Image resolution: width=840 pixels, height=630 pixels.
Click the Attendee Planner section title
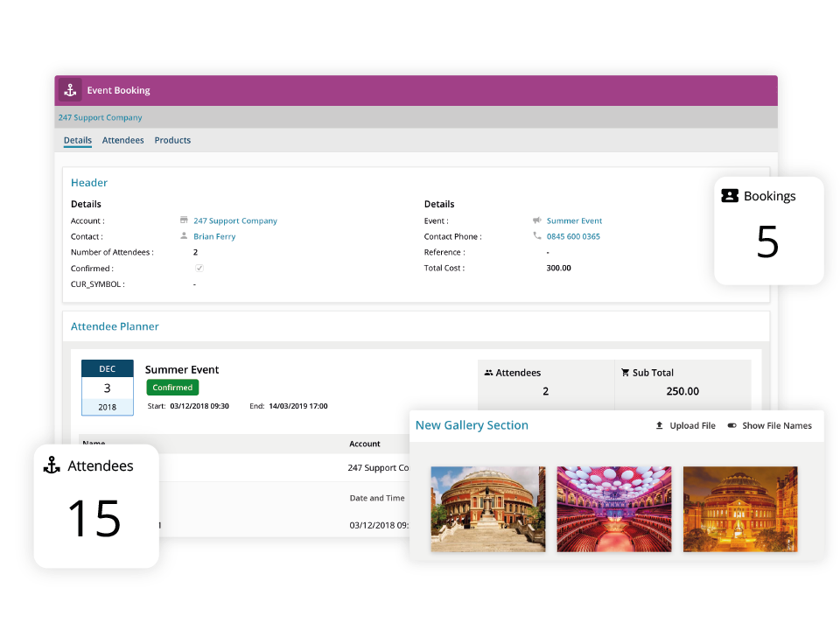pos(115,326)
